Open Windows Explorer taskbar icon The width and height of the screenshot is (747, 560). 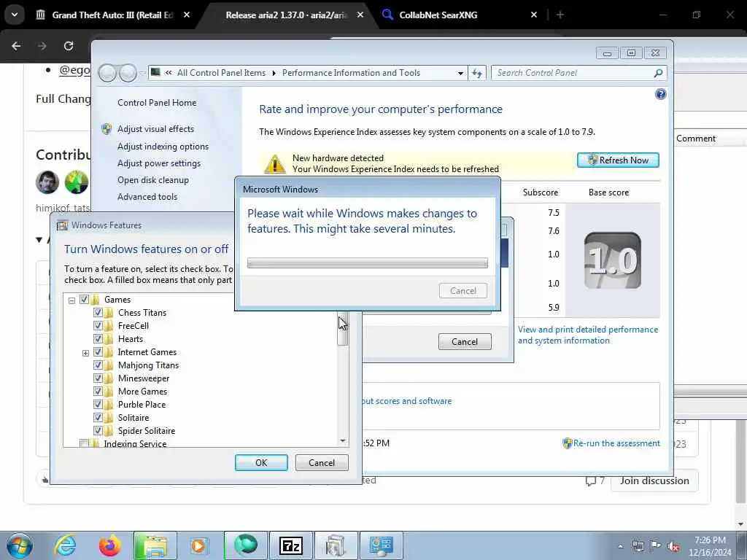pos(155,545)
